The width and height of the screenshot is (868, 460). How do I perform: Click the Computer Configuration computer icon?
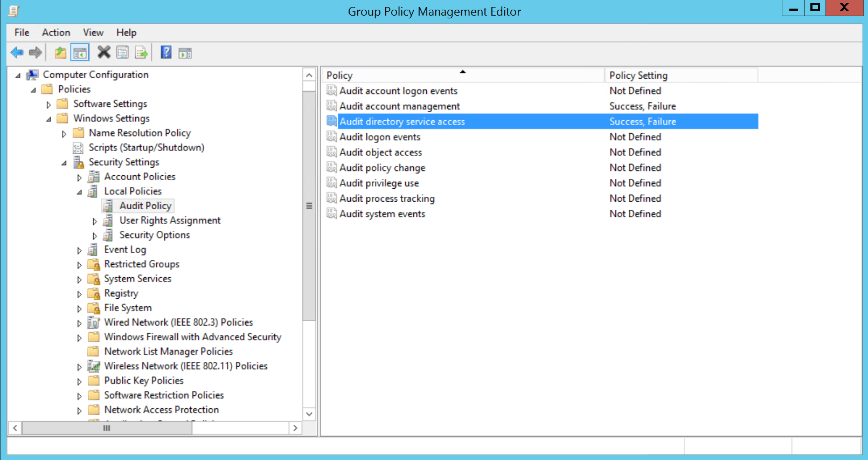32,74
